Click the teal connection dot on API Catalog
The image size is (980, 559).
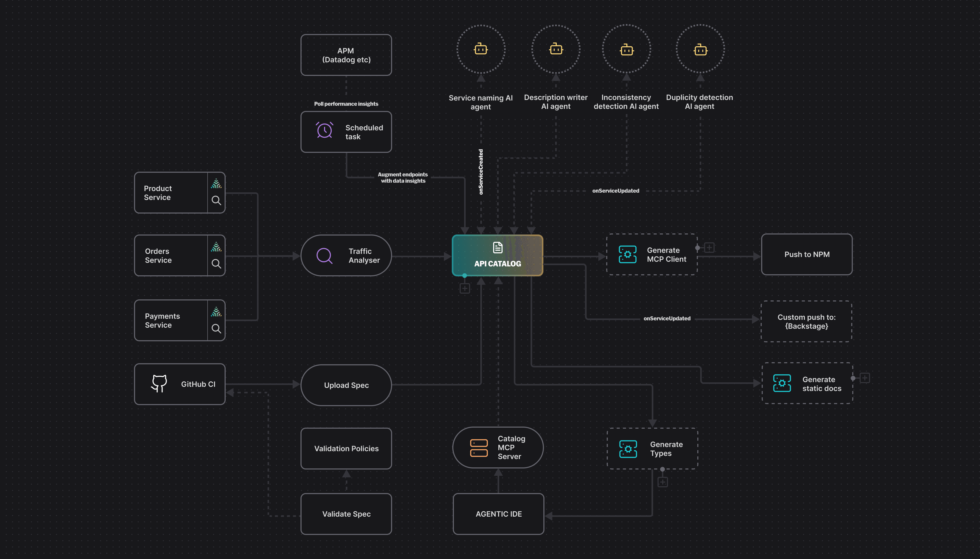pyautogui.click(x=464, y=275)
